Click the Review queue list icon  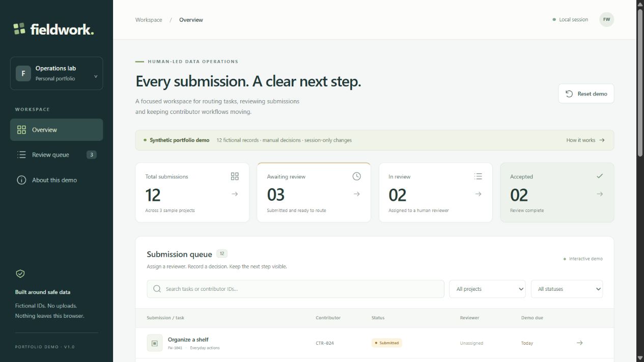point(21,155)
